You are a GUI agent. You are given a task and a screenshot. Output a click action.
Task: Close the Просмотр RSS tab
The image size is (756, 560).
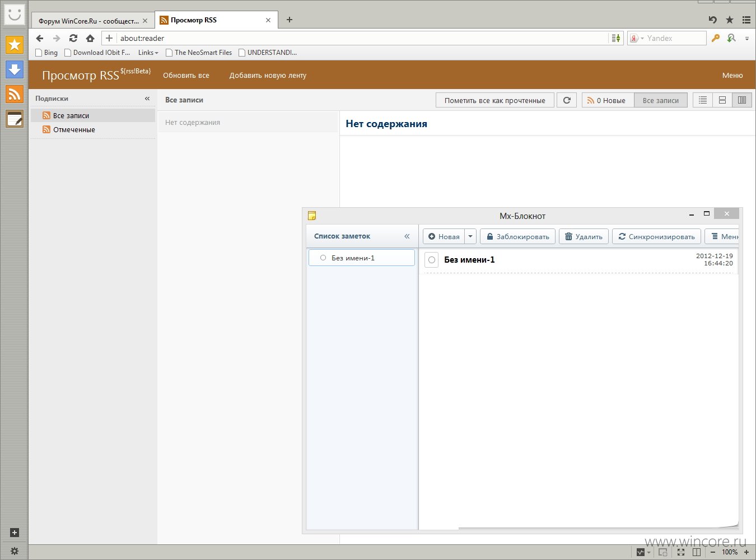[x=268, y=20]
